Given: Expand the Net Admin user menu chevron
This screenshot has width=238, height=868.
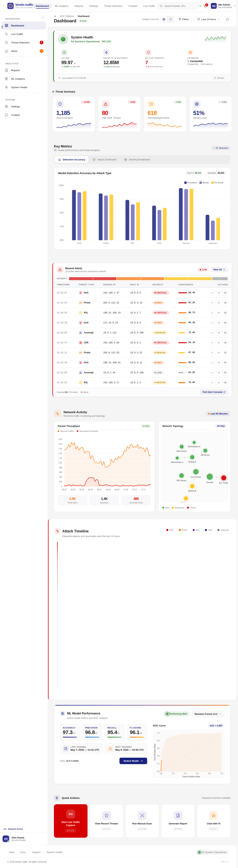Looking at the screenshot, I should 235,6.
